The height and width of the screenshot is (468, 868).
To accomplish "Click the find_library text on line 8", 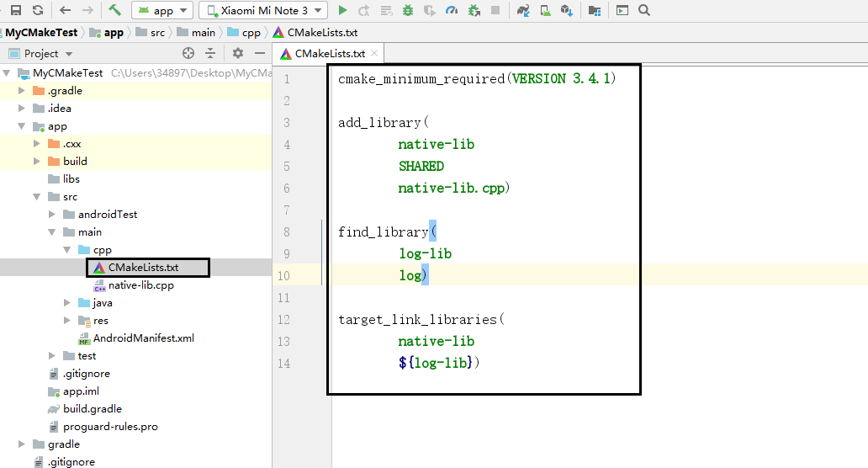I will pos(384,231).
